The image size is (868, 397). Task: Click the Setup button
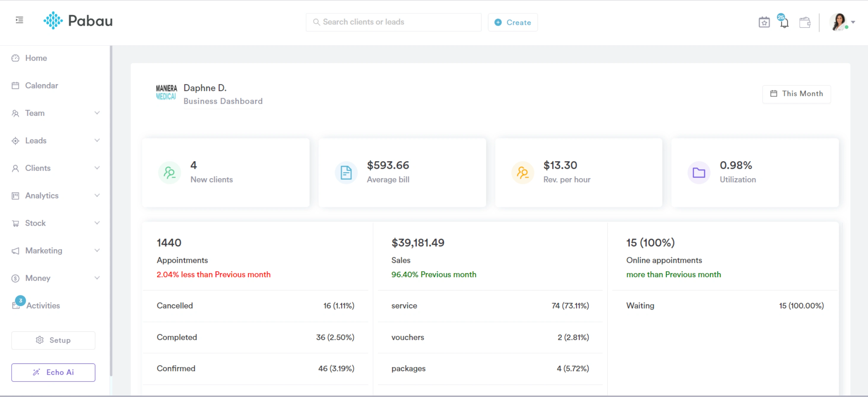53,340
